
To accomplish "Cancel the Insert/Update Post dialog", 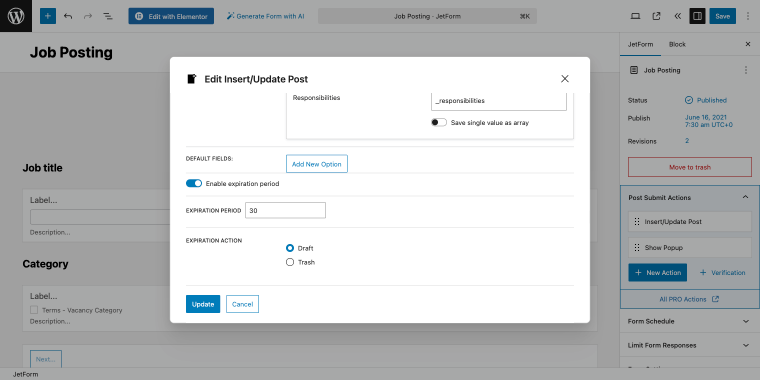I will 242,304.
